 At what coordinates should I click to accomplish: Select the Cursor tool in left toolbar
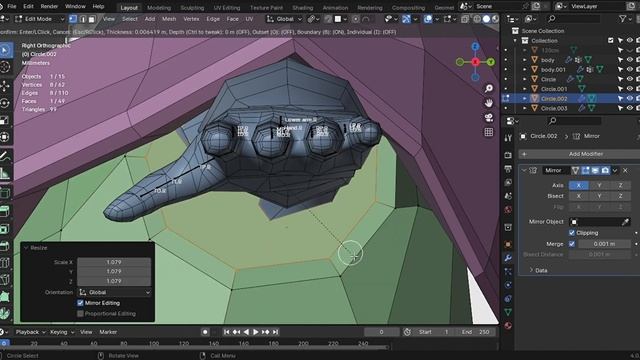pyautogui.click(x=5, y=67)
